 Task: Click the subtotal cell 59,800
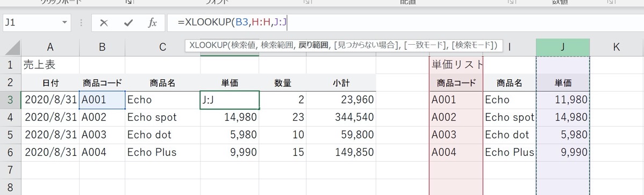tap(341, 135)
